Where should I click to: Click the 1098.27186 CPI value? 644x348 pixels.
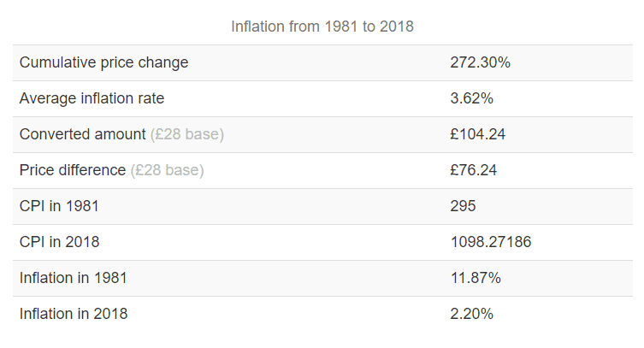pyautogui.click(x=490, y=242)
